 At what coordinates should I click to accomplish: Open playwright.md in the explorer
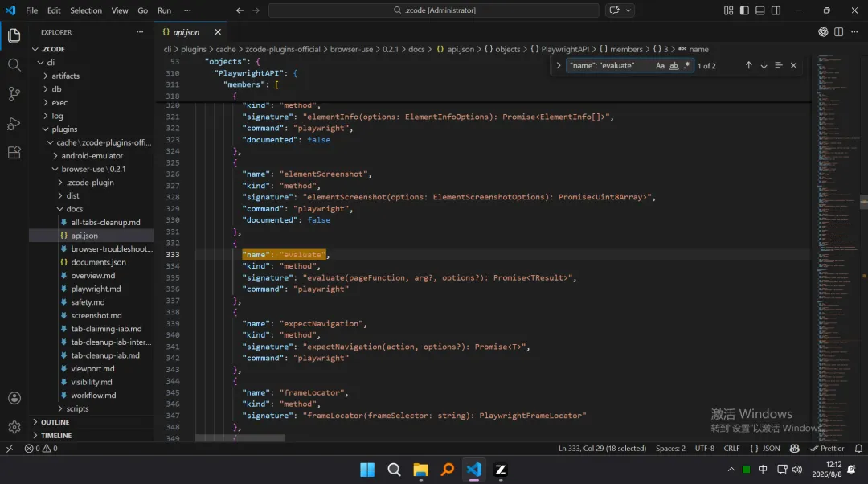[x=96, y=289]
